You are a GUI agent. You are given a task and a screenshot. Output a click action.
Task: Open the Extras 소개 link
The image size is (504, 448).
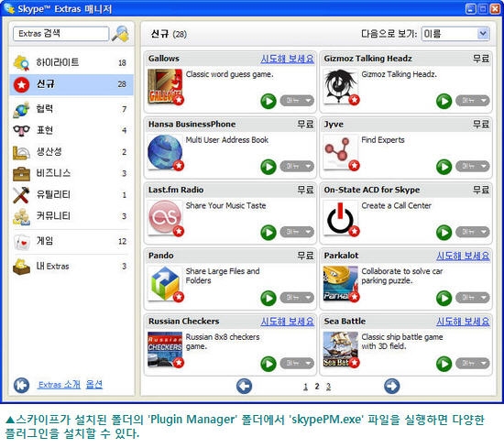60,385
